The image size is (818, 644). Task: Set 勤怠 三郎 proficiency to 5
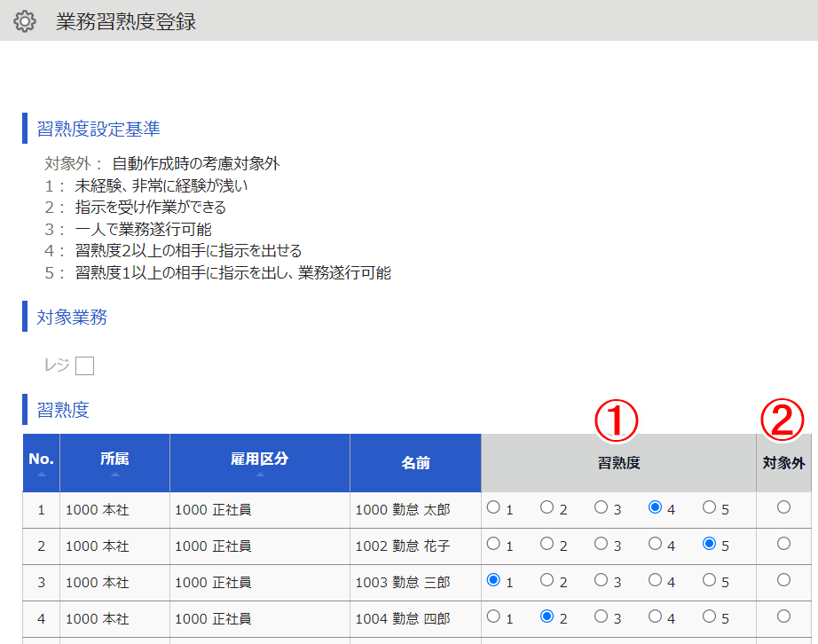(709, 580)
